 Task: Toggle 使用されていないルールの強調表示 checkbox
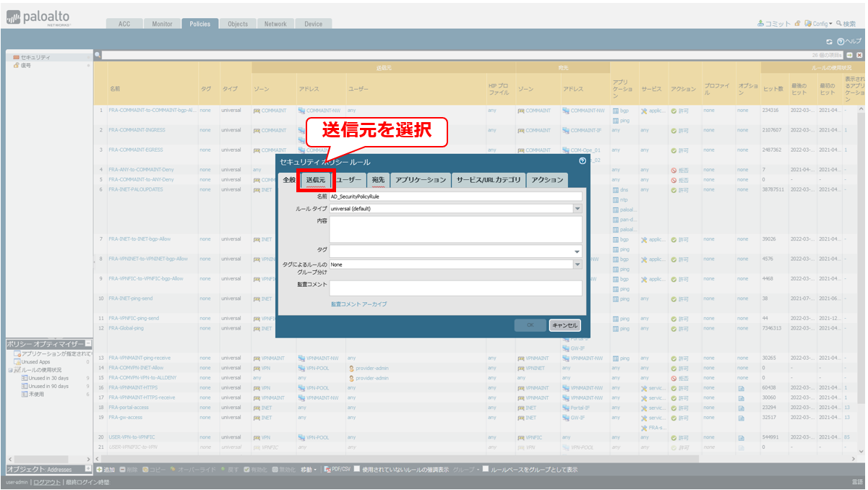tap(357, 468)
